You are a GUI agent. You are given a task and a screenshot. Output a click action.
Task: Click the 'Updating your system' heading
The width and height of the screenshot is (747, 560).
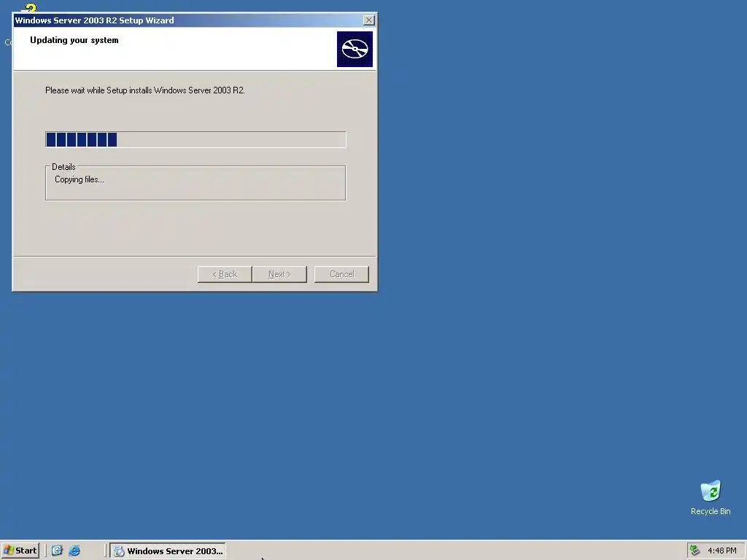point(74,40)
